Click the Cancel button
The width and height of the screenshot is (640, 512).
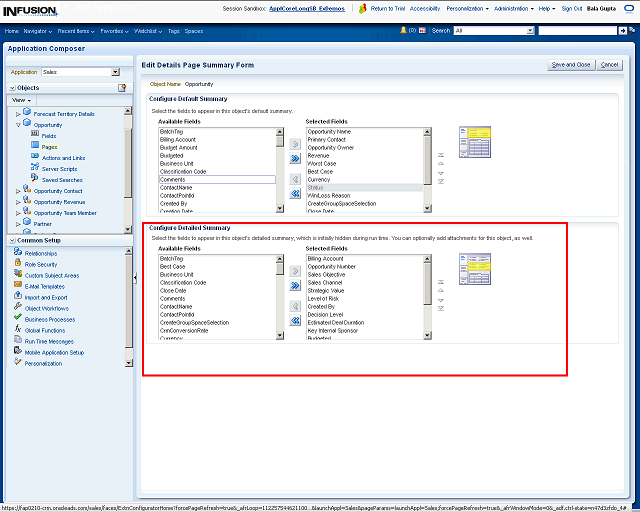[x=609, y=64]
